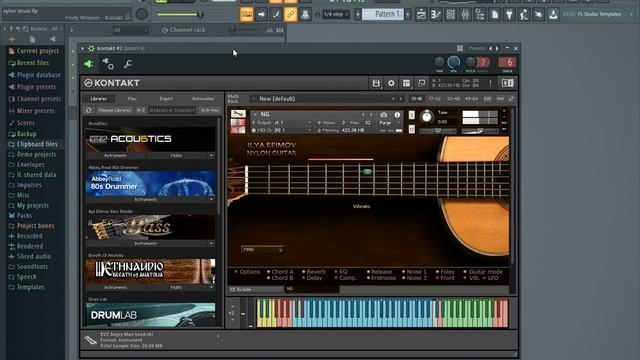The width and height of the screenshot is (640, 360).
Task: Click the instrument info icon
Action: pos(397,115)
